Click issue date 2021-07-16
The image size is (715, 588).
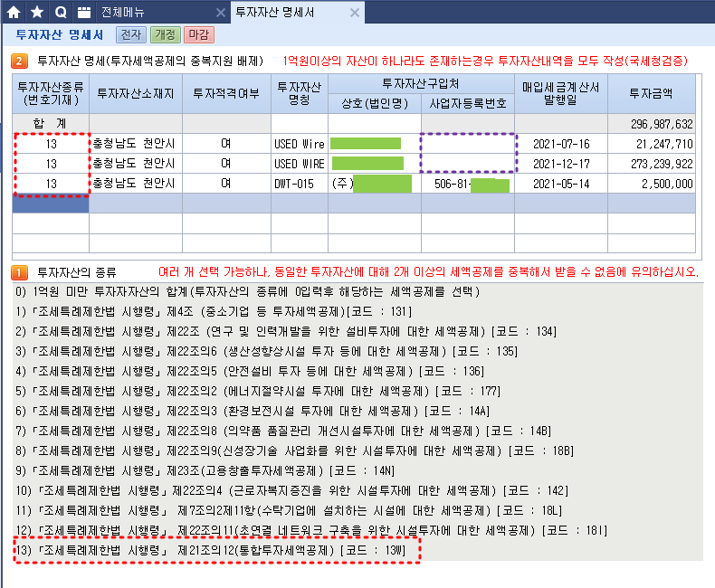pos(561,144)
